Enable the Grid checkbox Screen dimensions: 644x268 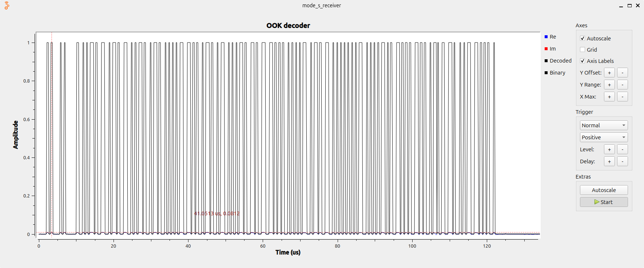click(583, 50)
